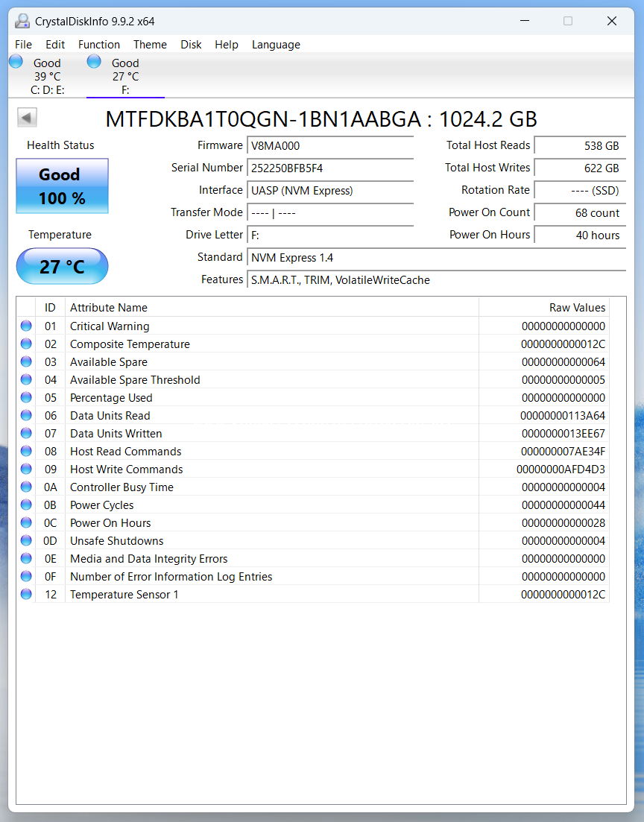This screenshot has height=822, width=644.
Task: Click the Rotation Rate value ---- (SSD)
Action: pyautogui.click(x=580, y=190)
